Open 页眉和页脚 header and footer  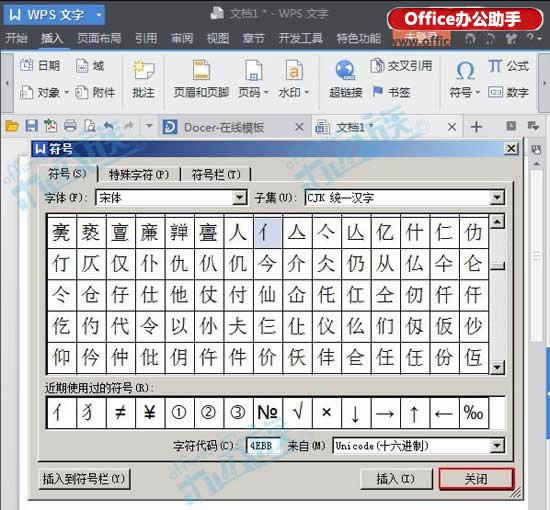pyautogui.click(x=201, y=79)
